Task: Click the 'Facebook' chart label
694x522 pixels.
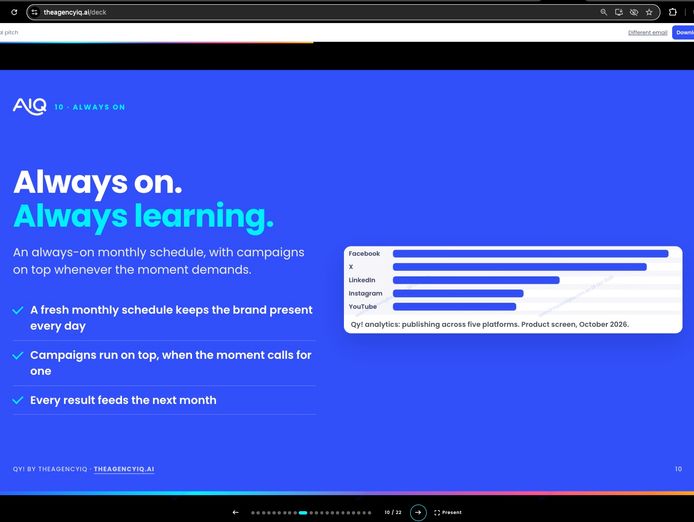Action: point(364,254)
